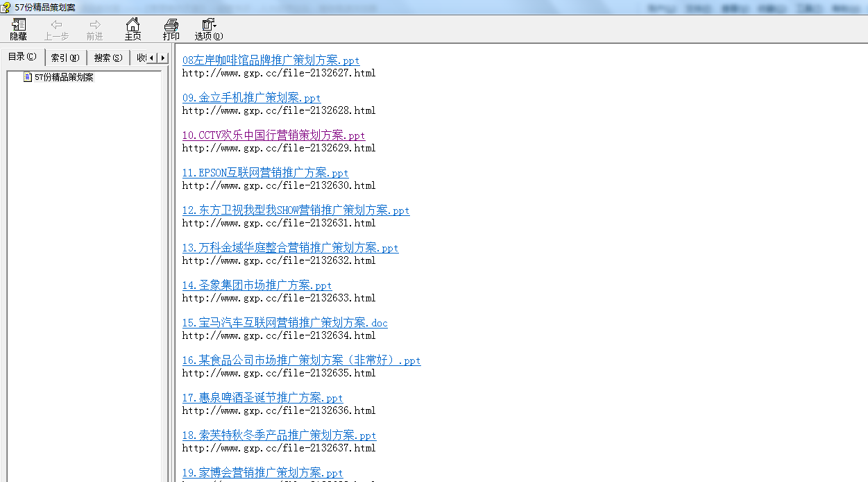The image size is (868, 482).
Task: Open 16.某食品公司市场推广策划方案 link
Action: (x=302, y=360)
